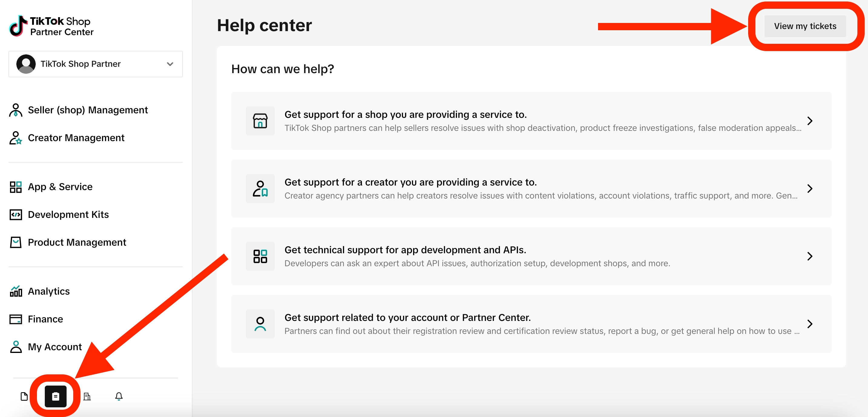The height and width of the screenshot is (417, 868).
Task: Click the shop storefront icon
Action: tap(260, 121)
